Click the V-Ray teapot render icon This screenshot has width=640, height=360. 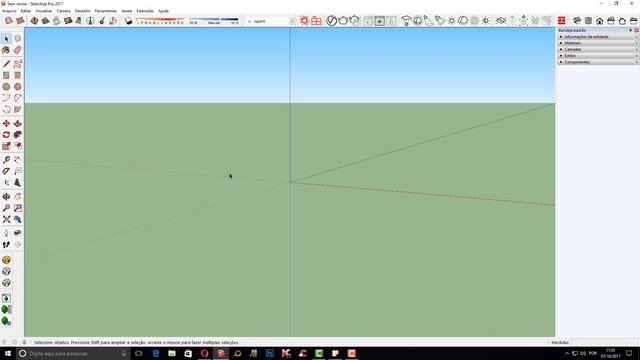343,21
